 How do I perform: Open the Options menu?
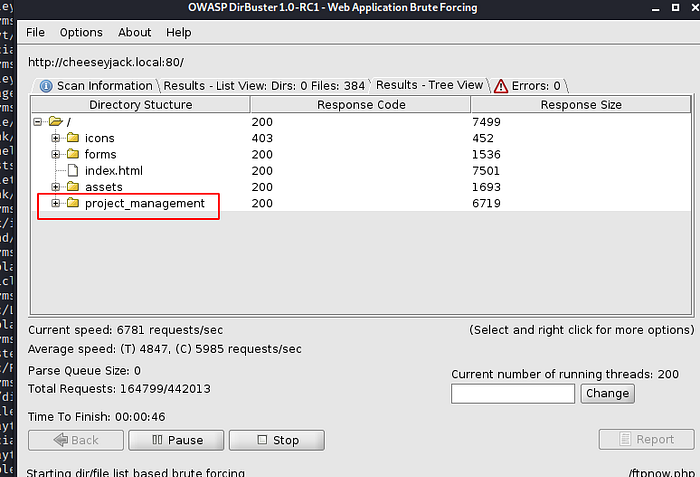81,32
